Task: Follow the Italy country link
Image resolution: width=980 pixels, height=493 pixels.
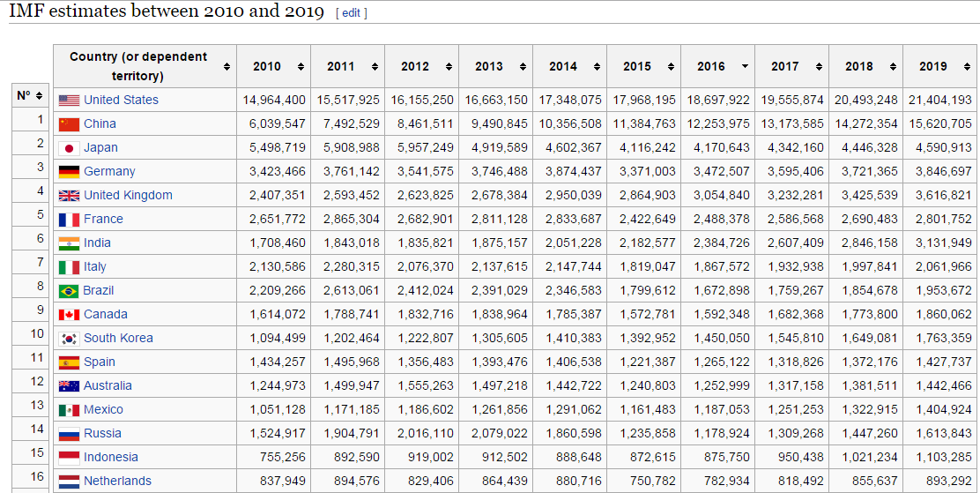Action: [95, 266]
